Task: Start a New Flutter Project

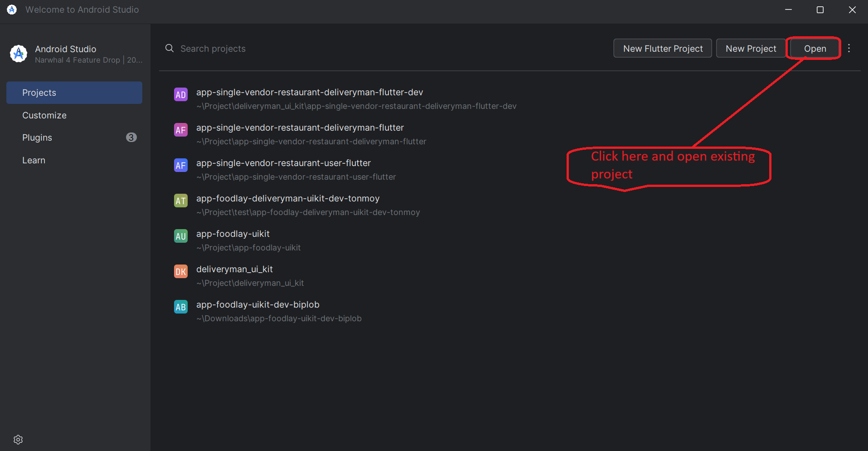Action: (x=662, y=48)
